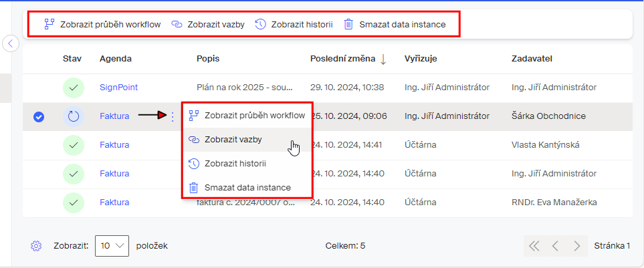Choose Zobrazit historii from the context menu
644x268 pixels.
pos(246,164)
